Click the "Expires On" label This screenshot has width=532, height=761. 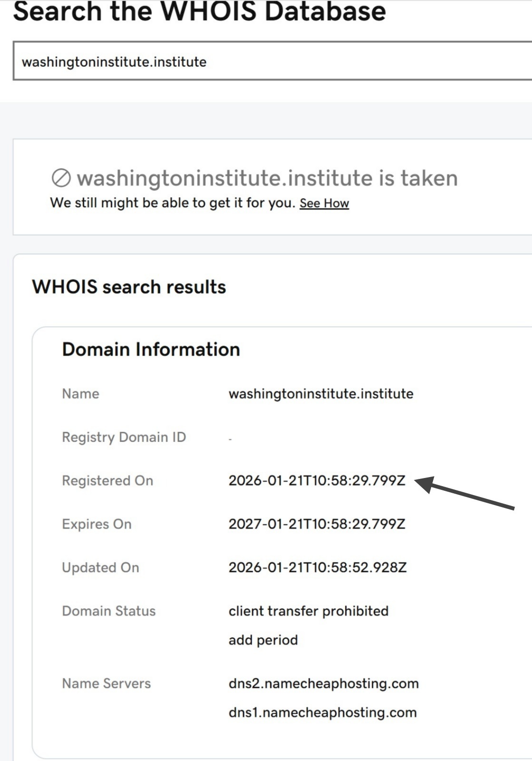click(97, 524)
